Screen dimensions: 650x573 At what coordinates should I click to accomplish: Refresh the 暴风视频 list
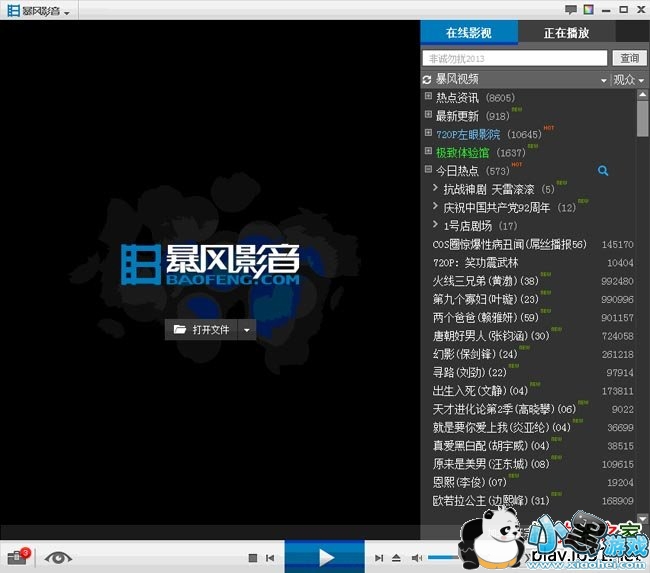point(427,80)
